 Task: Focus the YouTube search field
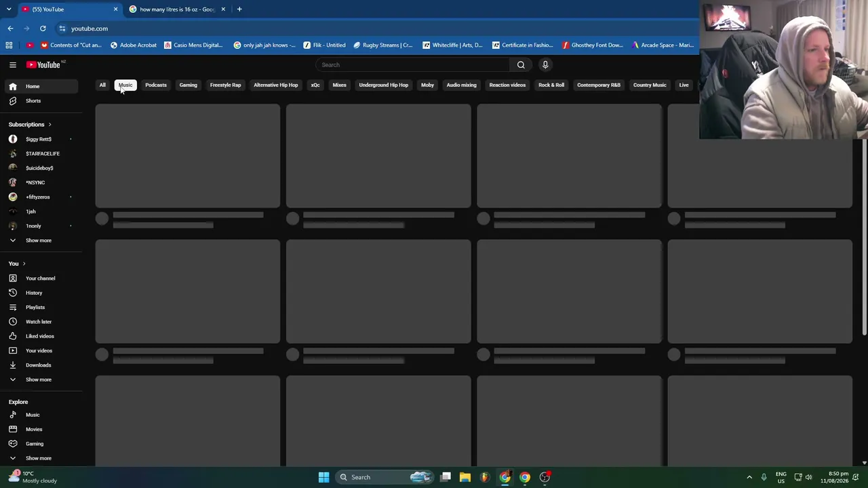[412, 65]
